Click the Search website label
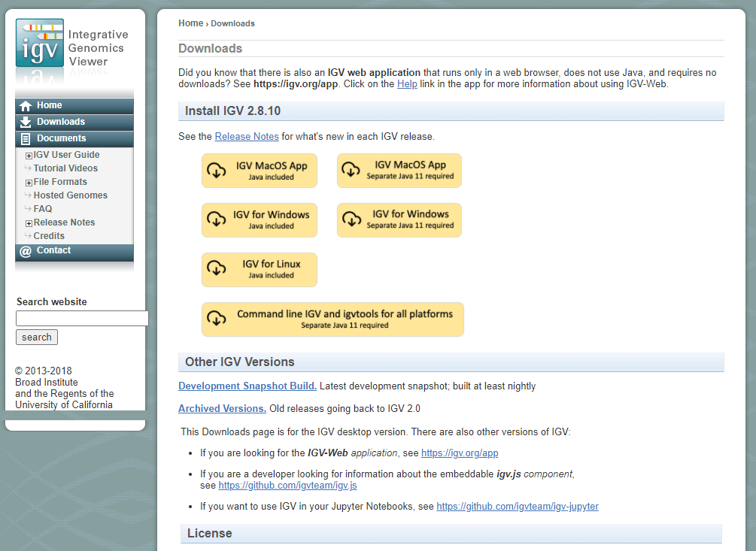756x551 pixels. tap(52, 301)
